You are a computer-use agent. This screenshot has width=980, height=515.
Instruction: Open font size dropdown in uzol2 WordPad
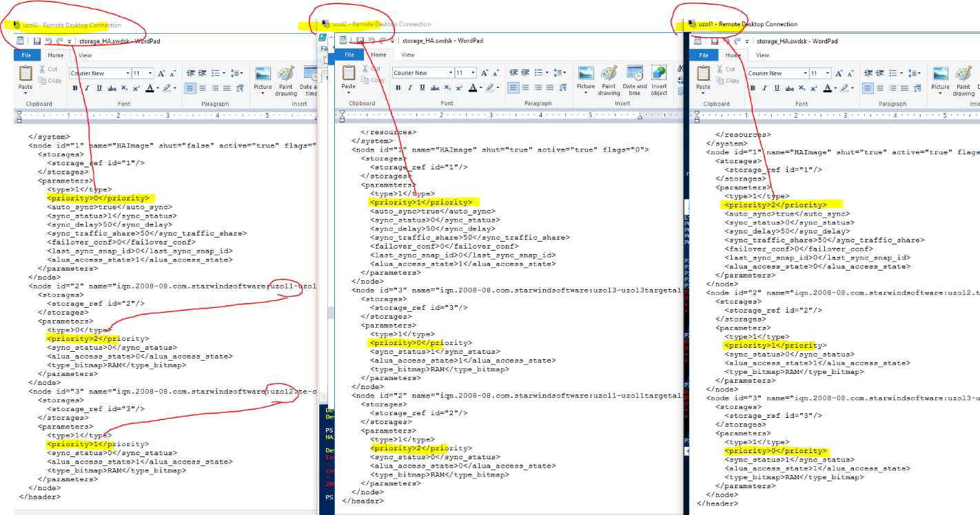pyautogui.click(x=472, y=73)
